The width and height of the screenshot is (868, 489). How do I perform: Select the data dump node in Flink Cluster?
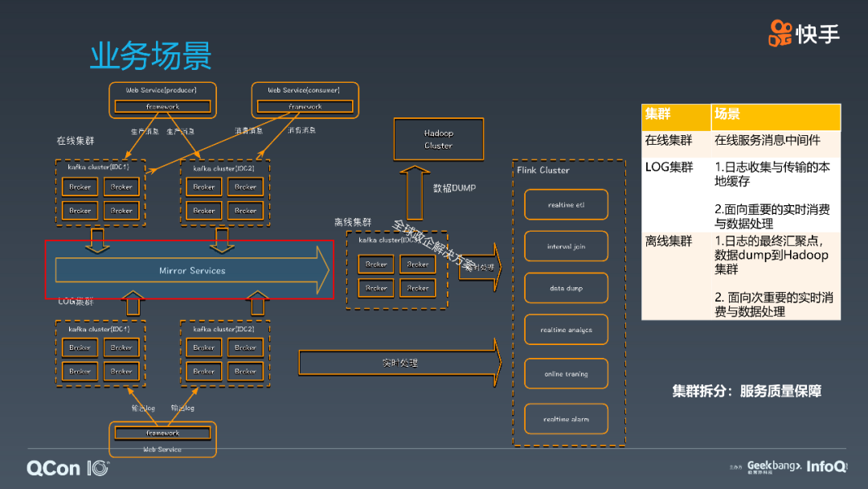tap(566, 288)
